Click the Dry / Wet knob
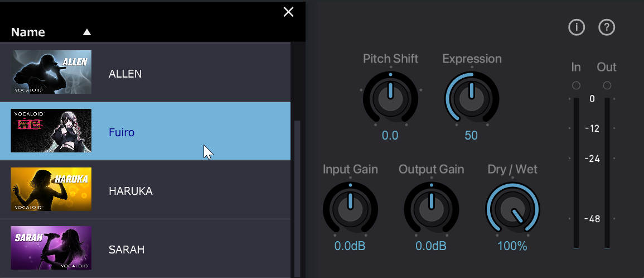The width and height of the screenshot is (644, 278). (x=512, y=210)
